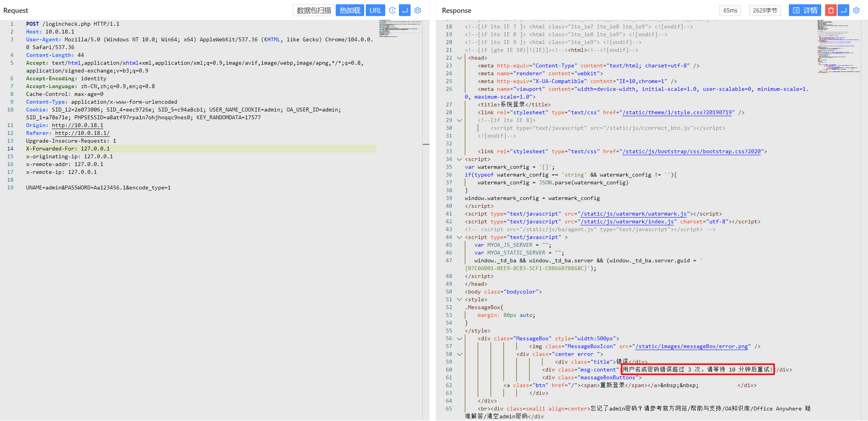Collapse the script fold at line 44
Screen dimensions: 868x421
point(459,237)
